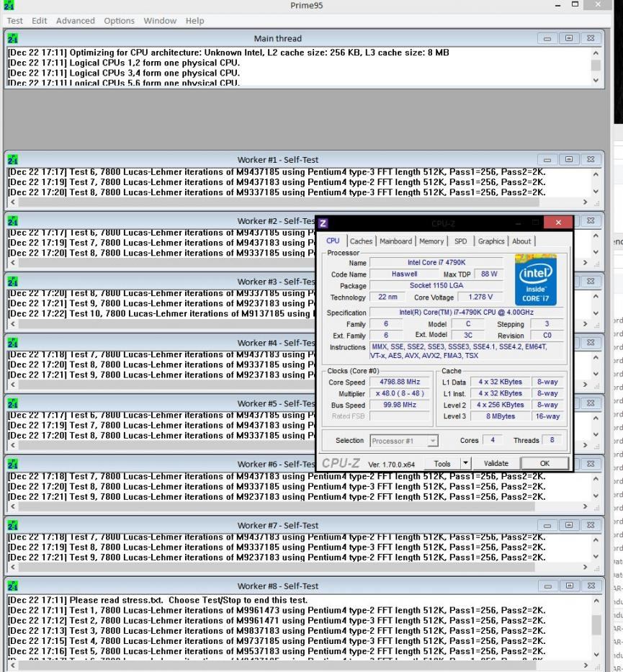The width and height of the screenshot is (623, 672).
Task: Click Worker #8 vertical scrollbar down arrow
Action: pyautogui.click(x=596, y=655)
